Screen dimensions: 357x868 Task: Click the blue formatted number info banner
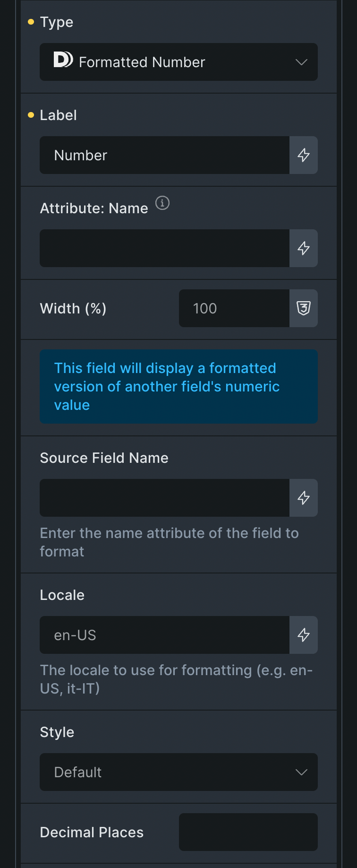point(178,386)
